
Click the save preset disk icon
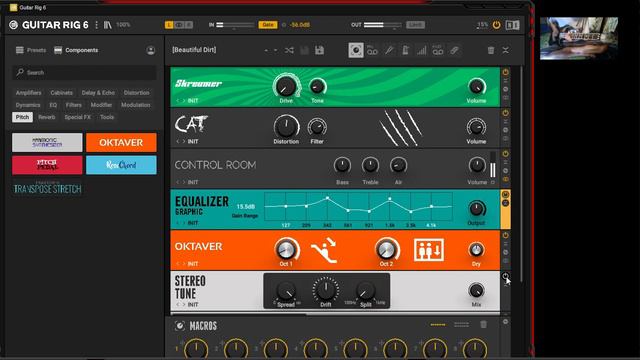(x=304, y=50)
